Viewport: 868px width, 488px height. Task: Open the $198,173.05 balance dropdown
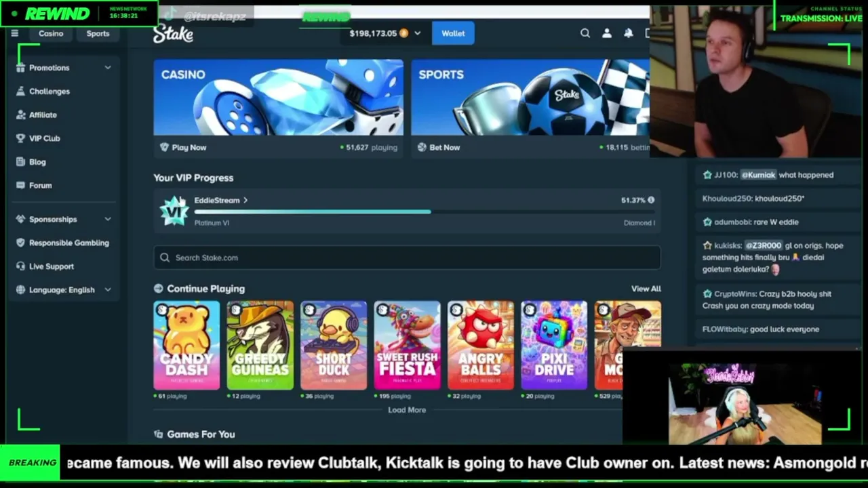(385, 33)
